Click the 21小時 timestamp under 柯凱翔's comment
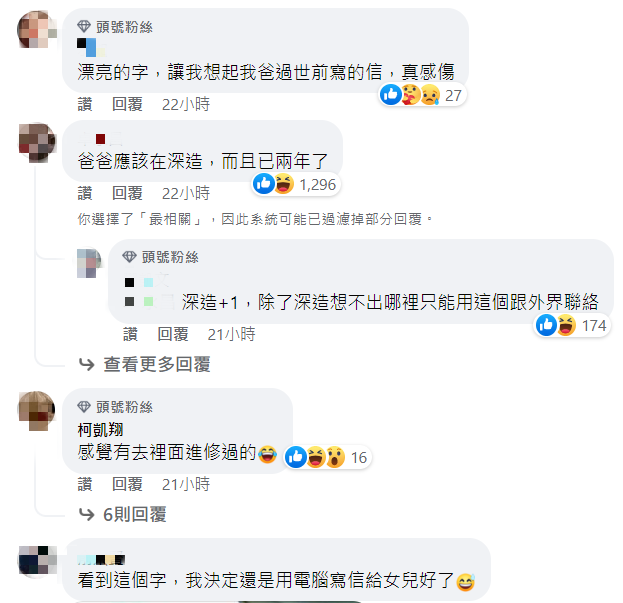This screenshot has width=623, height=603. coord(186,484)
